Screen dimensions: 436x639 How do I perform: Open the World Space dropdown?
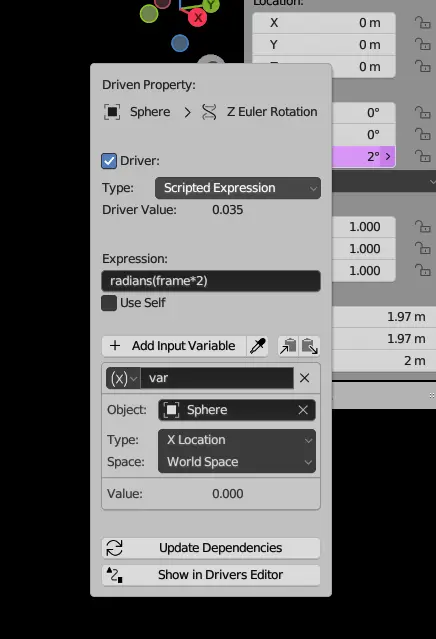tap(237, 462)
